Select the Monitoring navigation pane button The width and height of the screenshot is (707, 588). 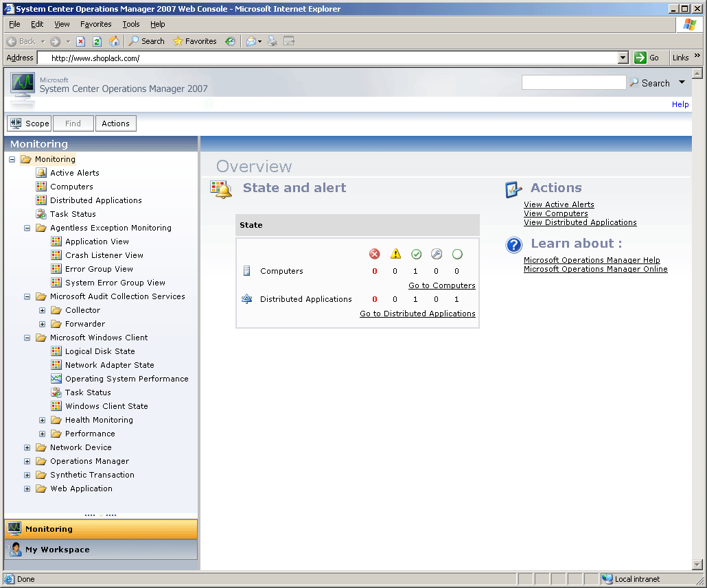click(101, 529)
